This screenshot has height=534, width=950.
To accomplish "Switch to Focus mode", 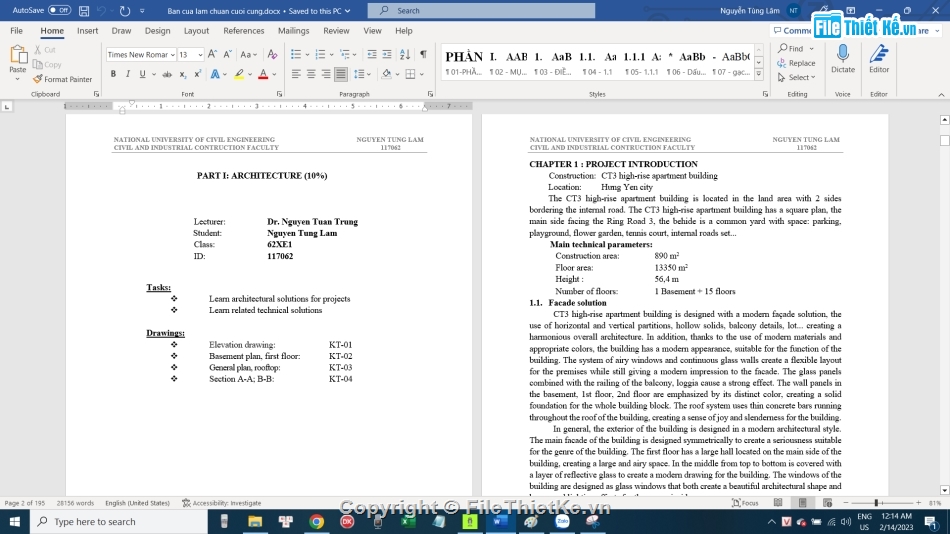I will click(x=745, y=503).
